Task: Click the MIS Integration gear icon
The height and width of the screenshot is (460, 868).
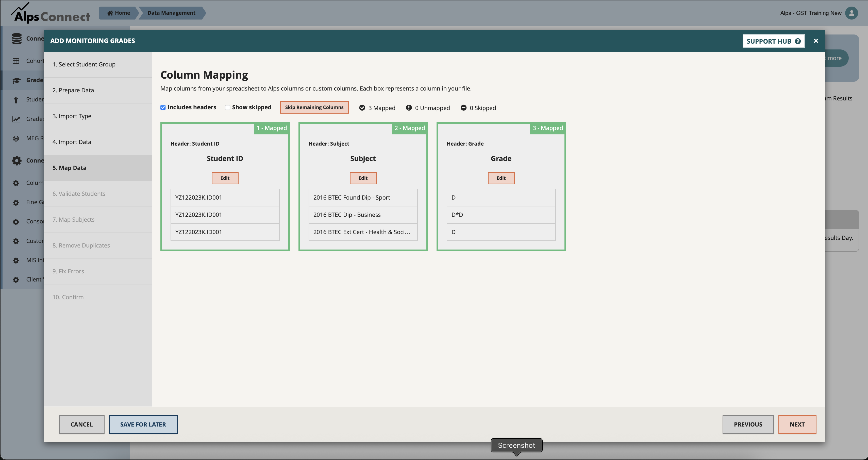Action: [16, 260]
